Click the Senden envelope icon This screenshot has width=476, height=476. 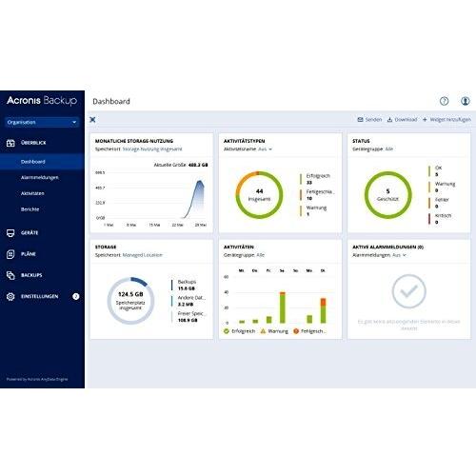pos(360,120)
